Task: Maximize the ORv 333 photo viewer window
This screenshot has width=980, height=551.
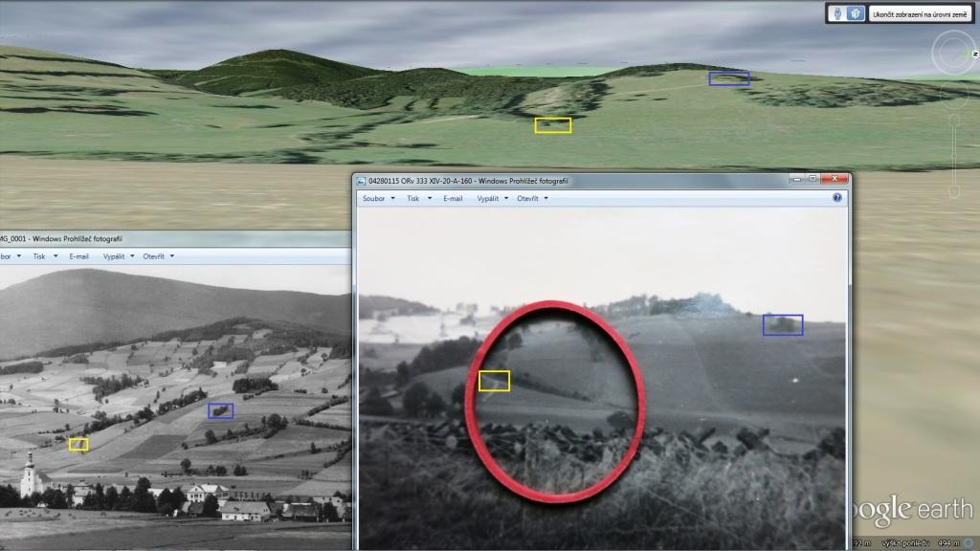Action: 812,179
